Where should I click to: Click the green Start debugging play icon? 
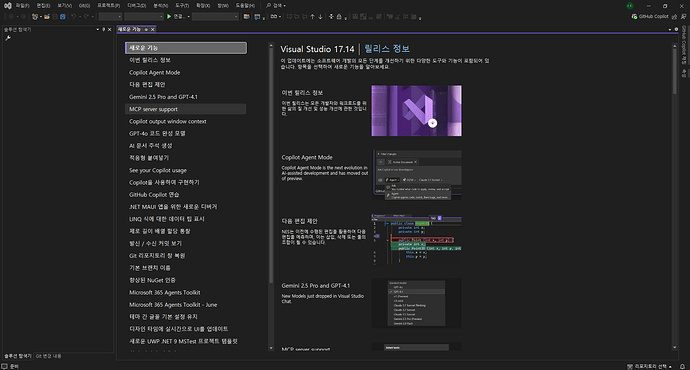click(169, 16)
